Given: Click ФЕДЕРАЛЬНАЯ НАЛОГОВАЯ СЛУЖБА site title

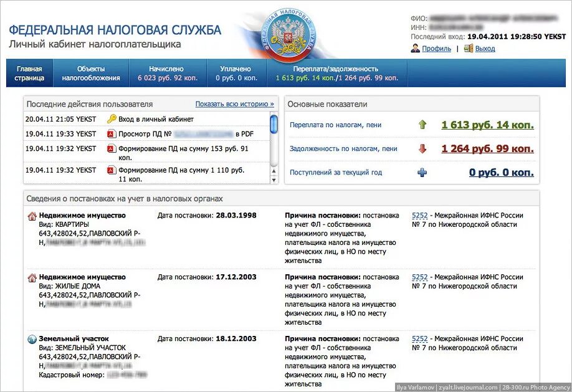Looking at the screenshot, I should [x=115, y=30].
